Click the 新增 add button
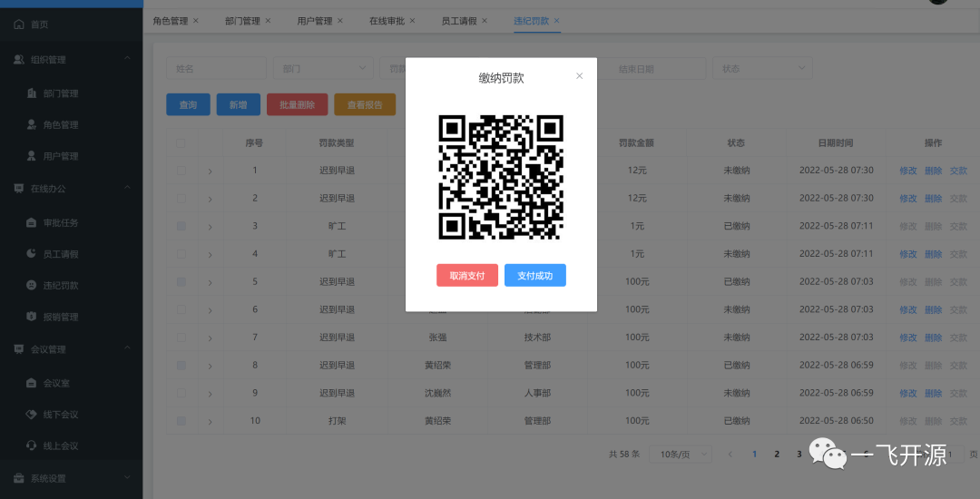The width and height of the screenshot is (980, 499). click(238, 105)
